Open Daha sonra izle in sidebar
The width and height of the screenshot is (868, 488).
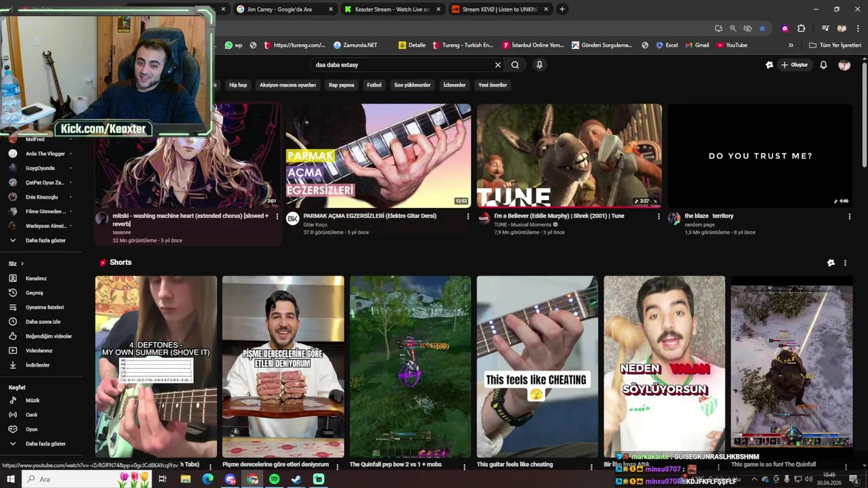(43, 322)
